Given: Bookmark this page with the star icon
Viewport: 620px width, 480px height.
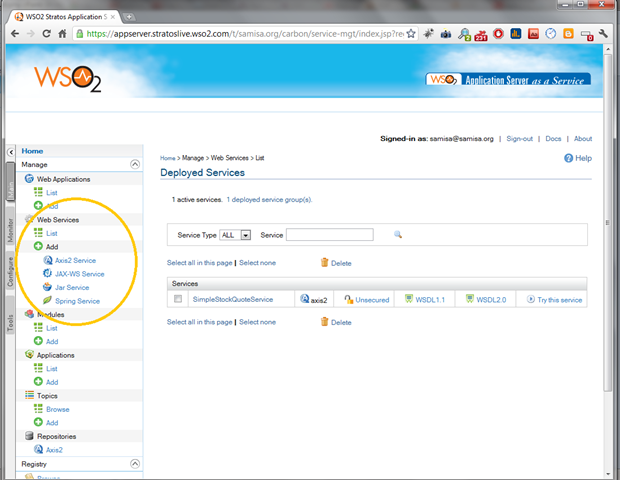Looking at the screenshot, I should coord(411,34).
